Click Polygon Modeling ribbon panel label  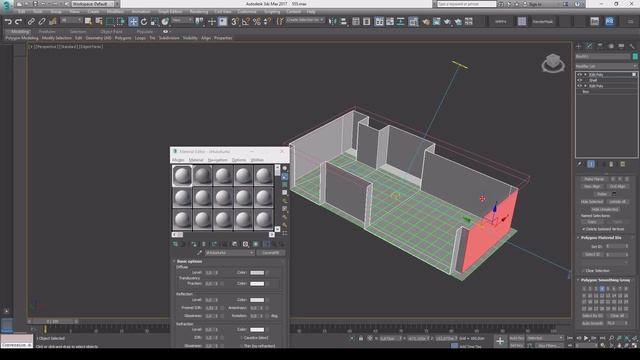[x=22, y=38]
